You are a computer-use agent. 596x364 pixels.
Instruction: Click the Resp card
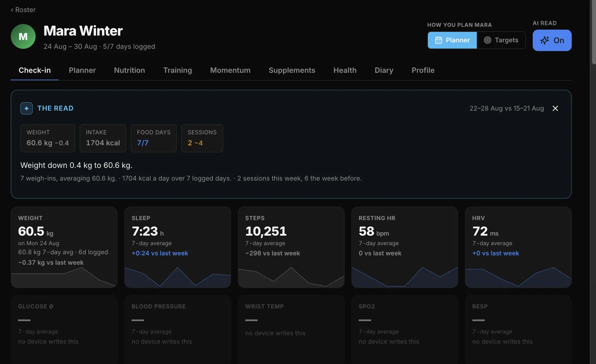point(518,329)
